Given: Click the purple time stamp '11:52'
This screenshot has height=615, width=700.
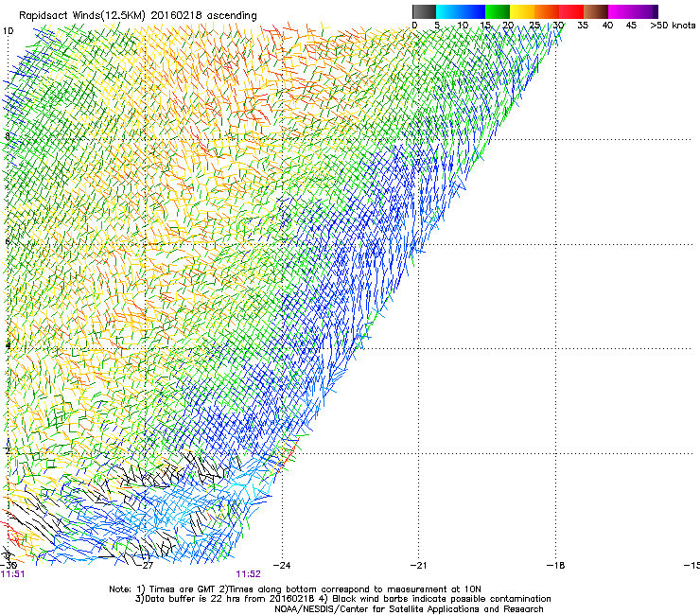Looking at the screenshot, I should (248, 574).
